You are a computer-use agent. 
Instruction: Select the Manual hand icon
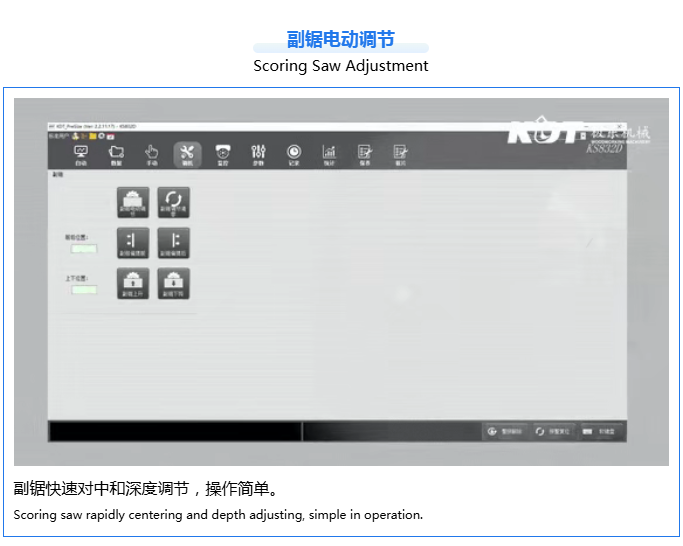[151, 153]
